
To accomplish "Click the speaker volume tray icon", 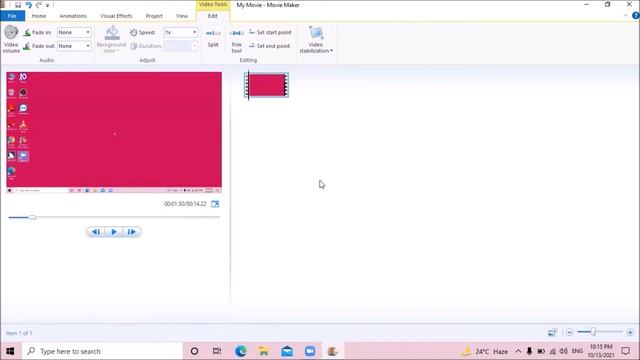I will coord(564,351).
